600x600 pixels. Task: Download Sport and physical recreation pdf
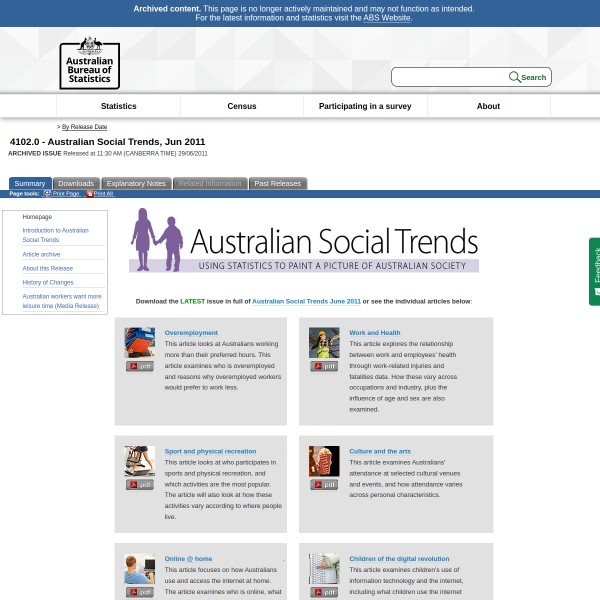tap(139, 485)
